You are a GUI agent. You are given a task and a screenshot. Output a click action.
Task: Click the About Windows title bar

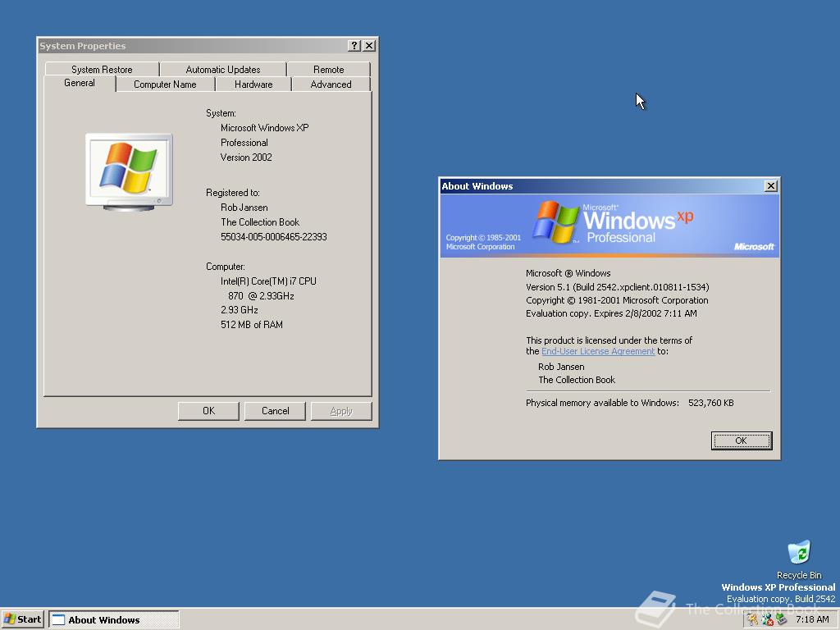(x=600, y=186)
